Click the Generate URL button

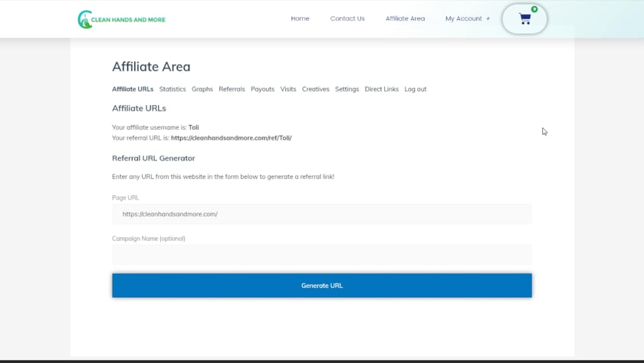tap(322, 285)
